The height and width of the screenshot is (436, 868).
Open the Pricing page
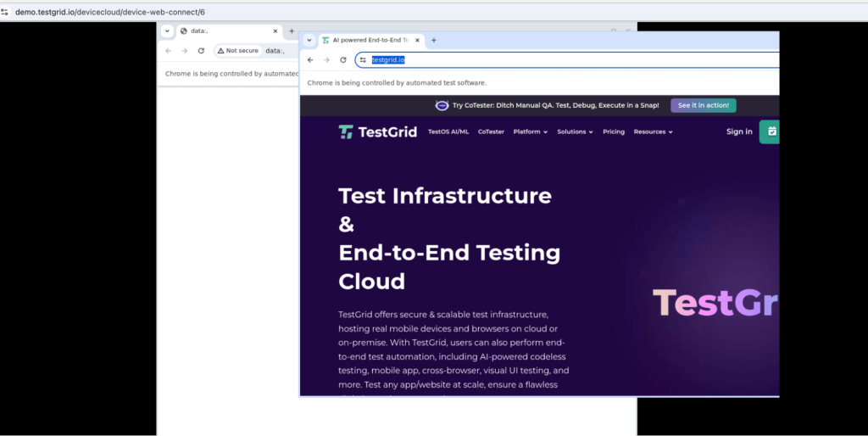pyautogui.click(x=614, y=131)
